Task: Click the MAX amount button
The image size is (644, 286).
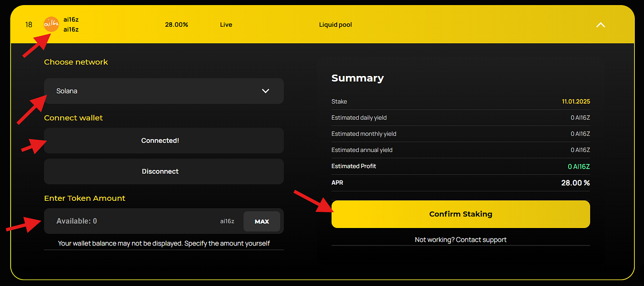Action: pyautogui.click(x=262, y=221)
